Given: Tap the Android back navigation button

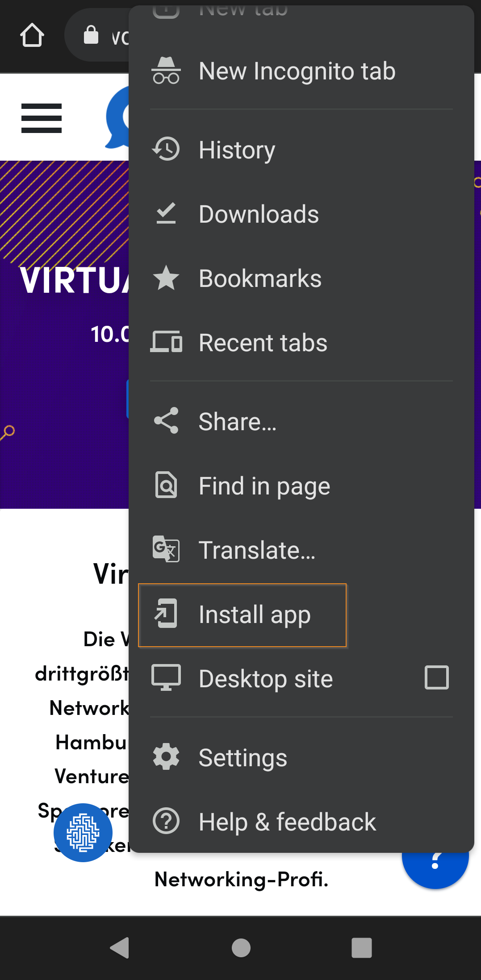Looking at the screenshot, I should 120,948.
